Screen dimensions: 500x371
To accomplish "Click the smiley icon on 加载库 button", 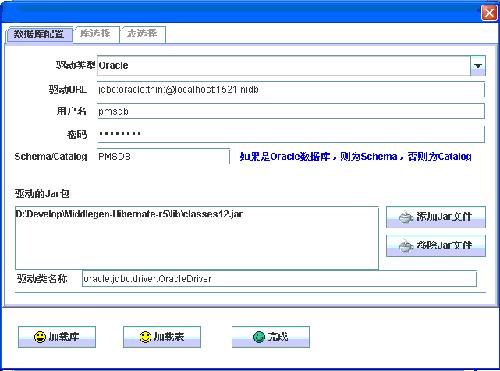I will click(40, 337).
